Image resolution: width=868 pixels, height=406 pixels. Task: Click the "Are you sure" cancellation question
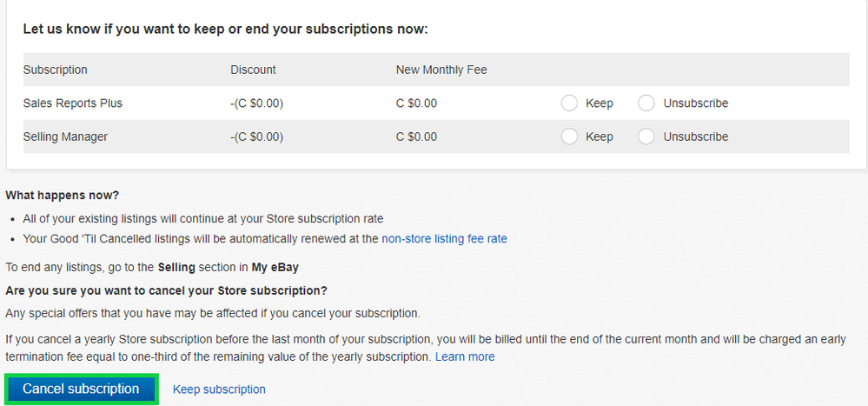pos(166,290)
